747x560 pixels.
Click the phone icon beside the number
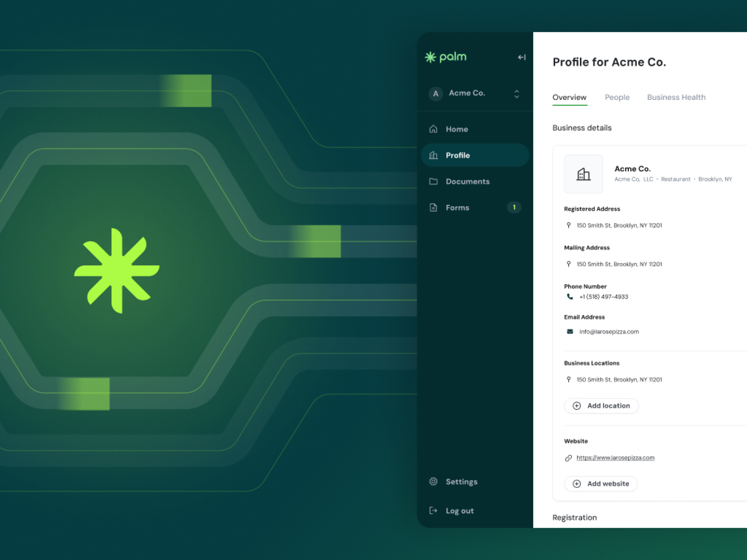click(x=570, y=297)
